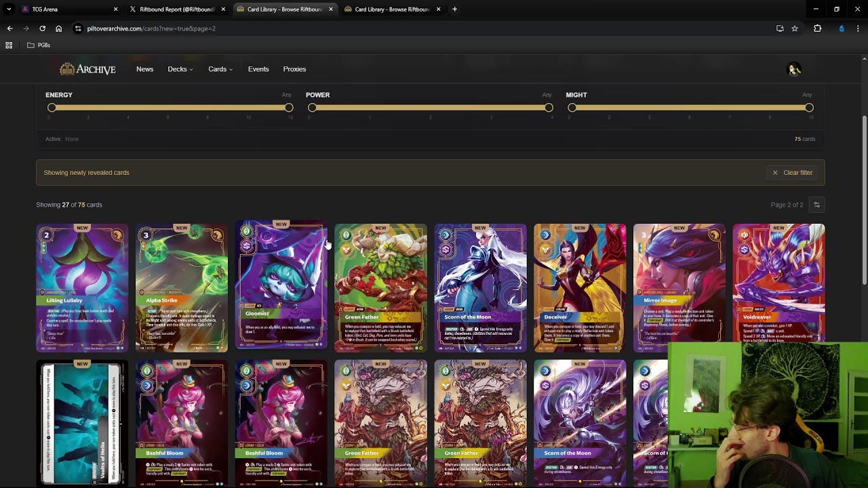
Task: Open the Events page
Action: tap(258, 69)
